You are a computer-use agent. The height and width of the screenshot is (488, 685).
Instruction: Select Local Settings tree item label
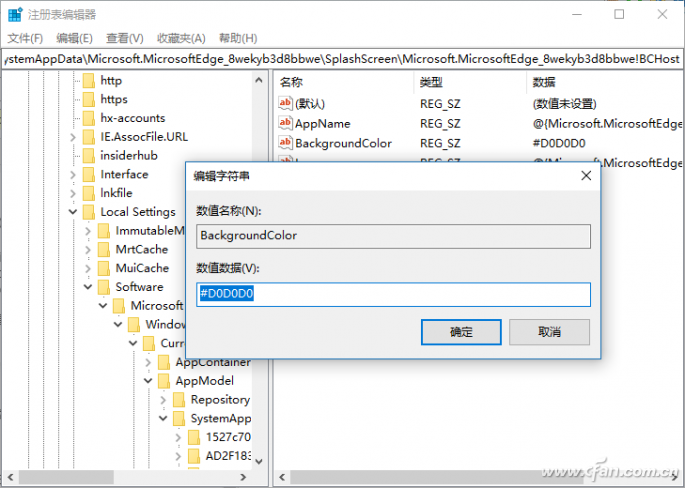tap(138, 212)
